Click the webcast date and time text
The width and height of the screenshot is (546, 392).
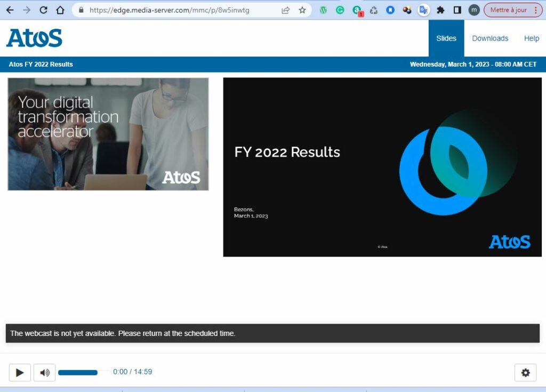pos(473,65)
